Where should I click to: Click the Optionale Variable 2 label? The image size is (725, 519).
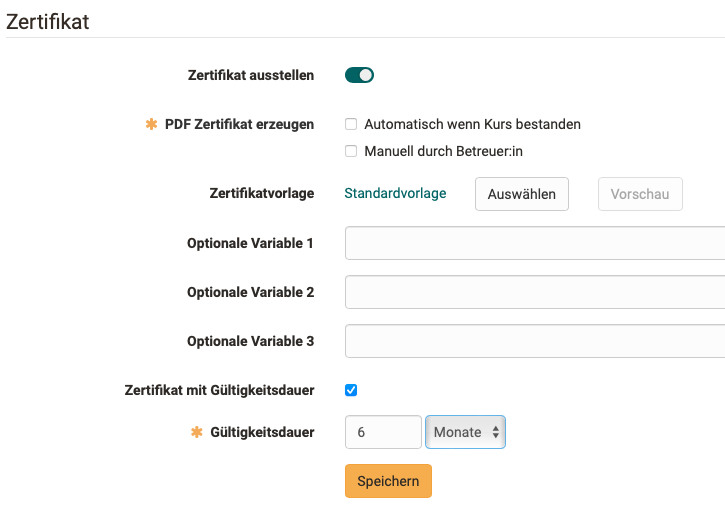(x=251, y=292)
